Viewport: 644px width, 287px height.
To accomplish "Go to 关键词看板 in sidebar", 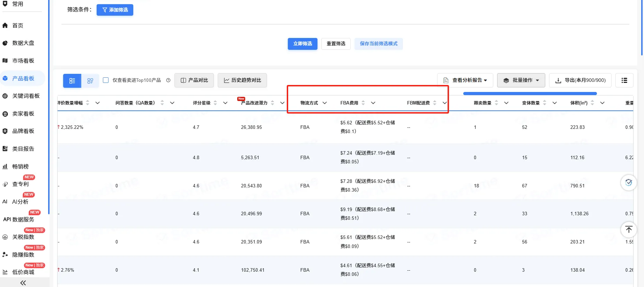I will pyautogui.click(x=26, y=96).
